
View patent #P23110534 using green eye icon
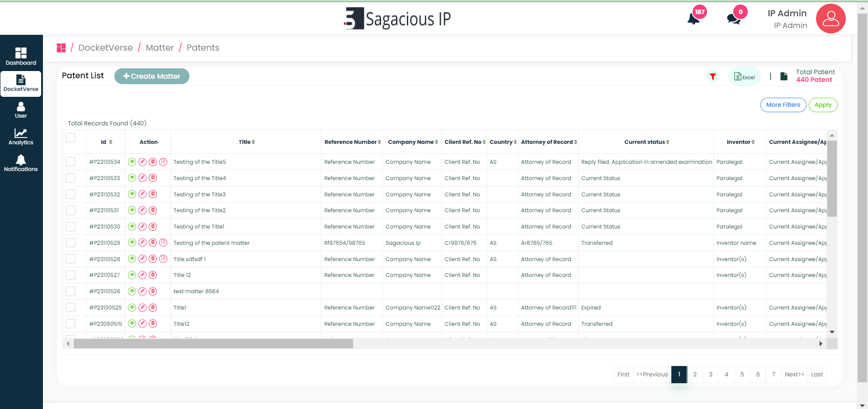pyautogui.click(x=132, y=162)
